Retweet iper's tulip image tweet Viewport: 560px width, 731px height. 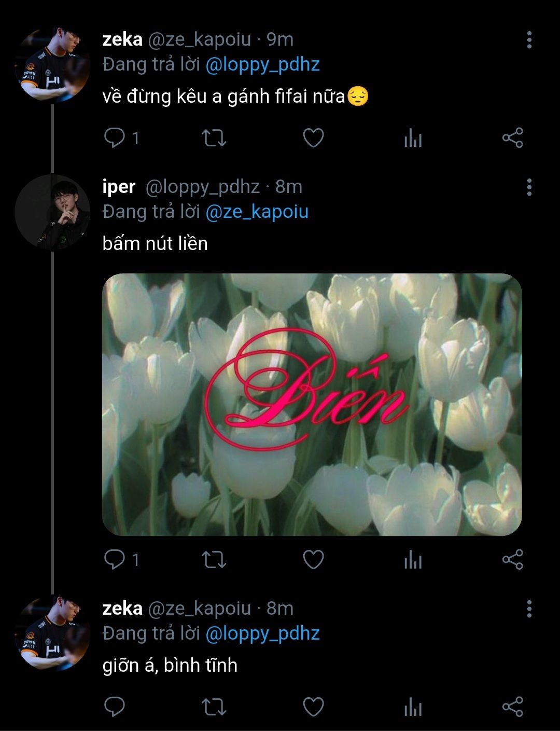click(214, 560)
